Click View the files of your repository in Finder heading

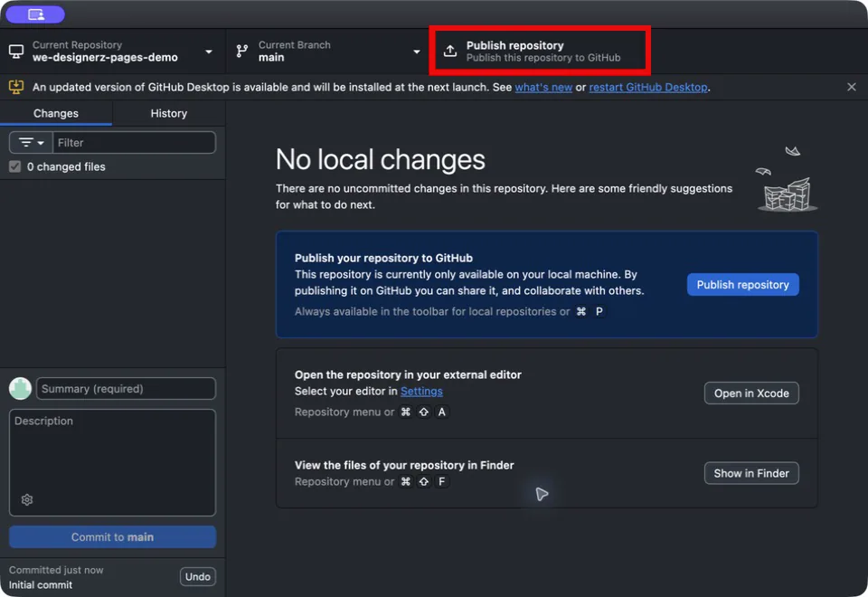click(404, 465)
